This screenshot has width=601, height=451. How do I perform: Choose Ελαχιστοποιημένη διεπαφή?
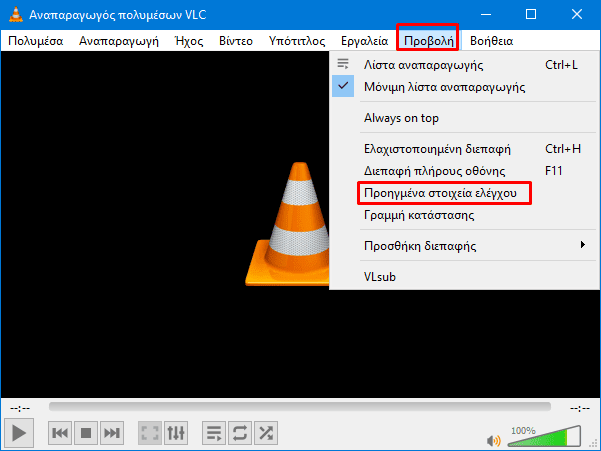(465, 149)
